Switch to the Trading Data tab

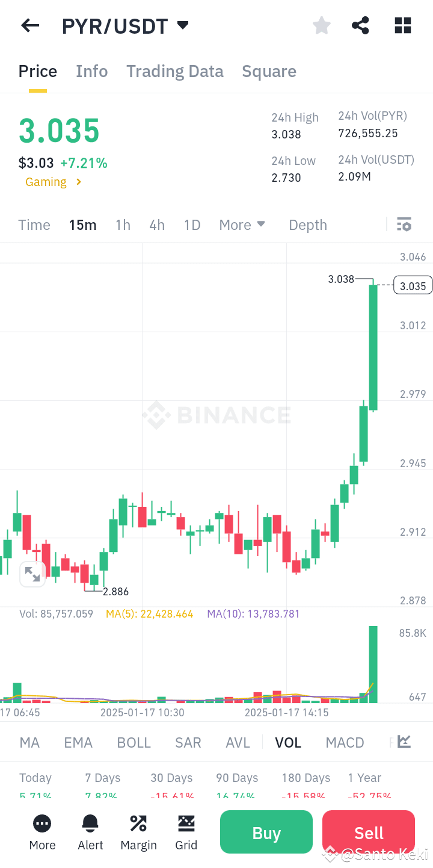pos(174,71)
